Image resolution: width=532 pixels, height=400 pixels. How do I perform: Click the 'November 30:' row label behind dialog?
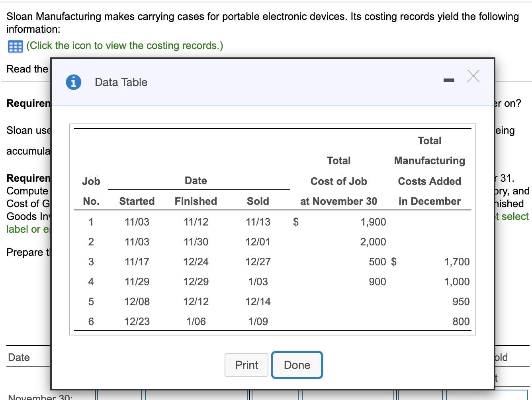(x=40, y=397)
